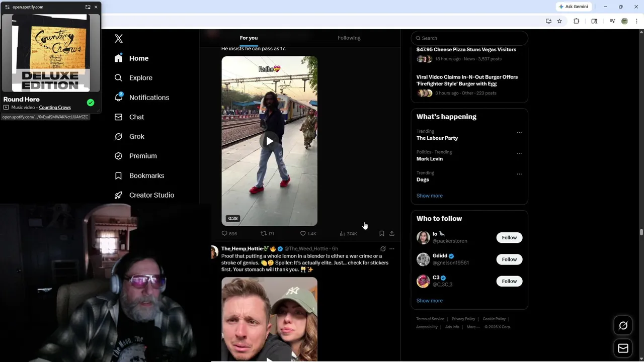Switch to the For you tab
Image resolution: width=644 pixels, height=362 pixels.
point(249,38)
